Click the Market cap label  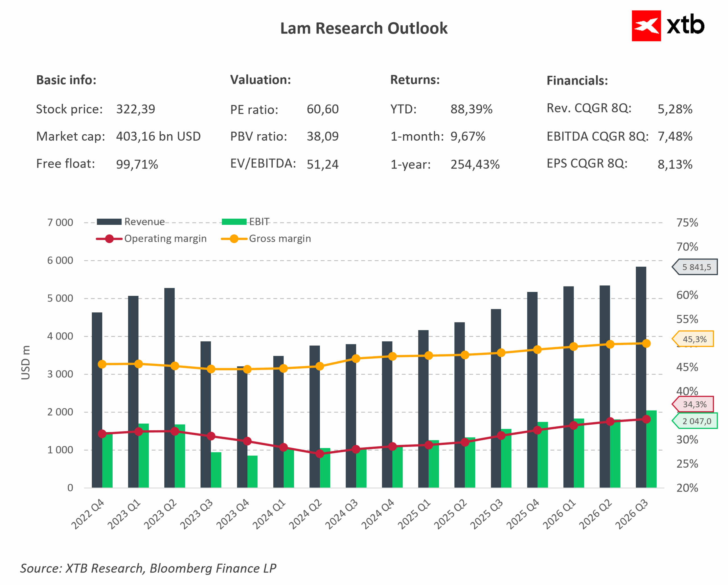[71, 136]
